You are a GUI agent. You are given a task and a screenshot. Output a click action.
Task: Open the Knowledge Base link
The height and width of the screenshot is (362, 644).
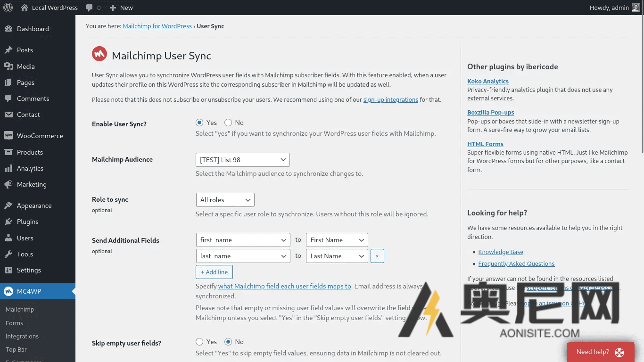(501, 252)
